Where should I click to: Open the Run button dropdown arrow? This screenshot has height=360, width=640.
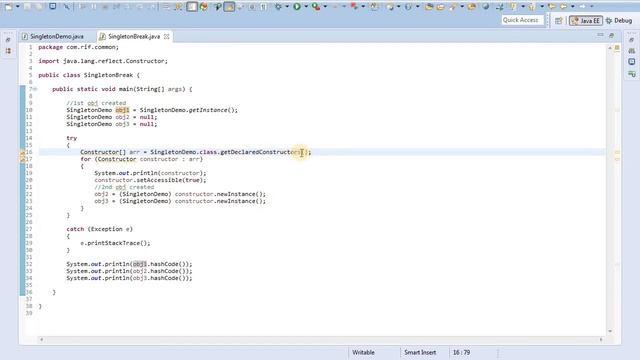tap(306, 7)
